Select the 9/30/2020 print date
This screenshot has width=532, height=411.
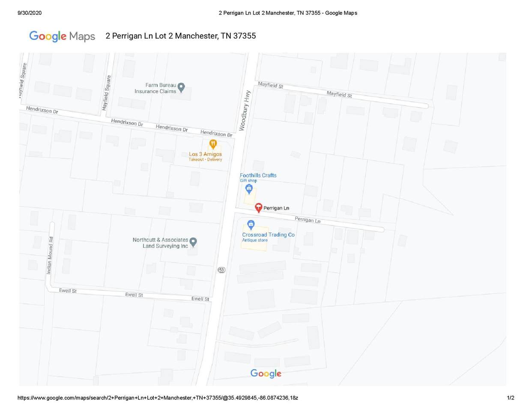click(30, 13)
